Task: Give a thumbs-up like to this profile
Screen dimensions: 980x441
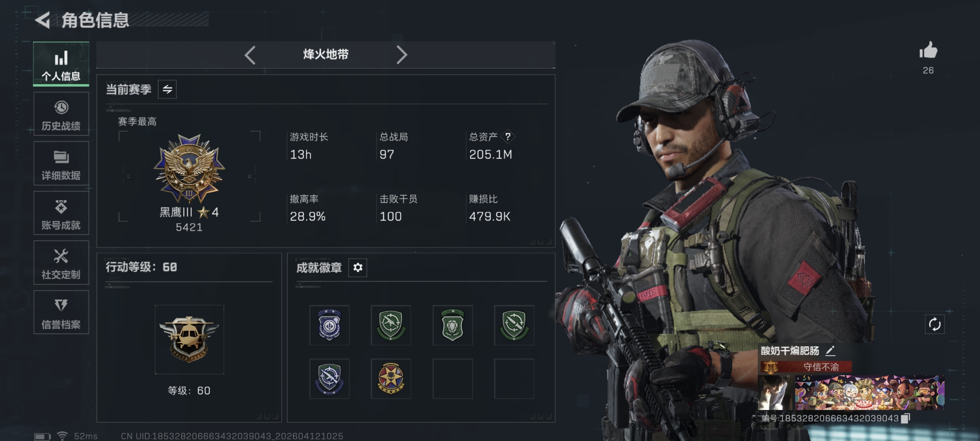Action: [x=928, y=50]
